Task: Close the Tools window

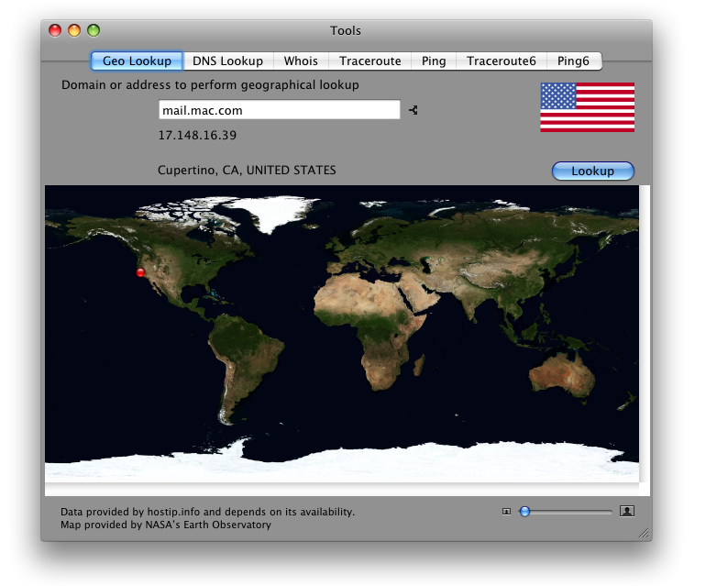Action: click(x=55, y=30)
